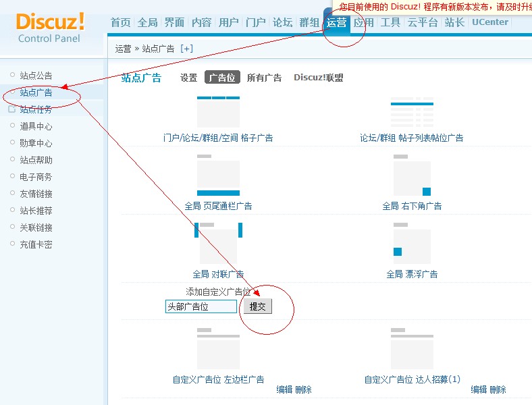Switch to the 内容 navigation tab
532x405 pixels.
202,22
